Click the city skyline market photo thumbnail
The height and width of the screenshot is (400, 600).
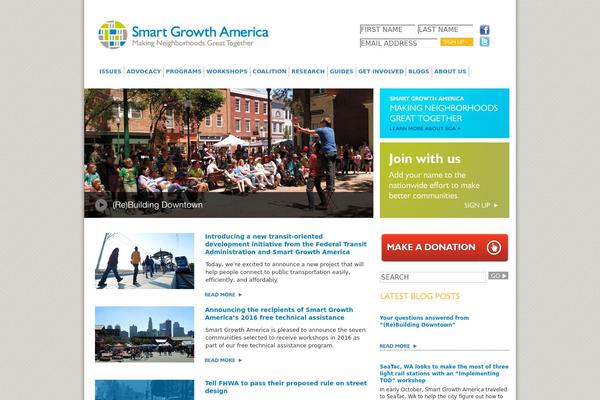tap(145, 334)
